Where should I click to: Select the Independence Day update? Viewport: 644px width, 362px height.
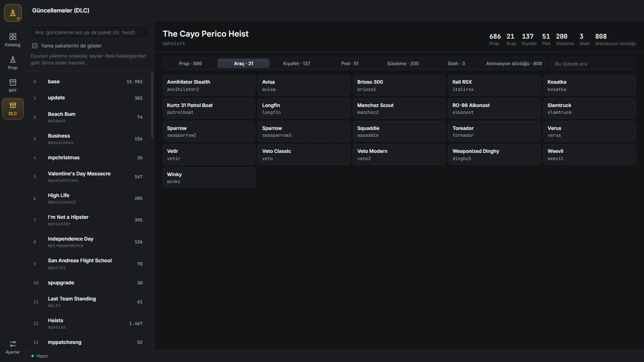tap(88, 242)
